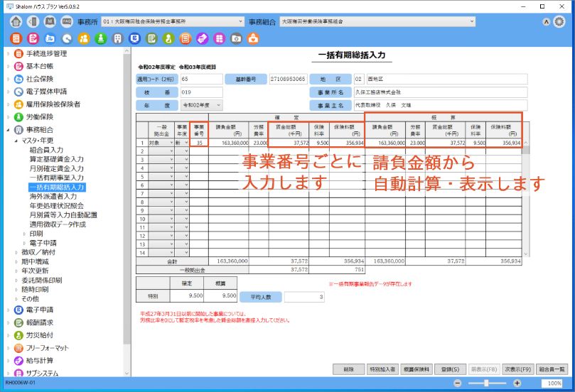Open the manual book icon
Screen dimensions: 575x392
click(50, 21)
